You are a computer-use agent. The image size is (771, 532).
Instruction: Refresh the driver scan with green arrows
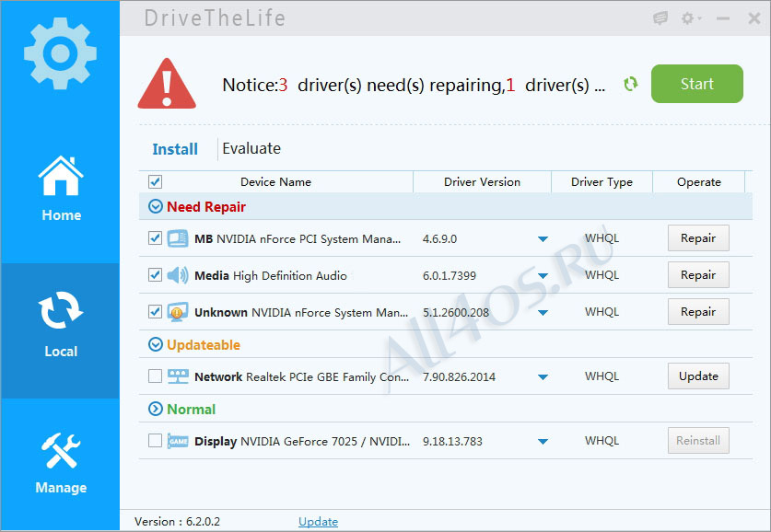(630, 84)
